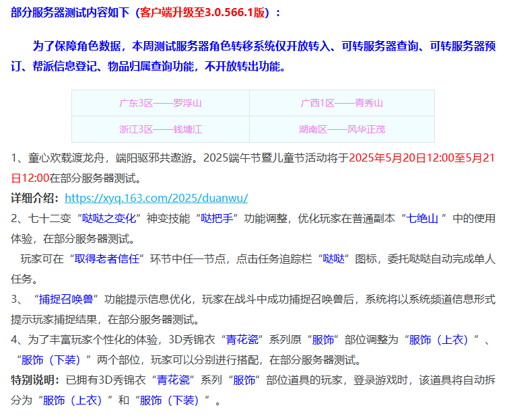Click the red text 客户端升级至3.0.566.1版
The width and height of the screenshot is (513, 420).
[x=202, y=13]
